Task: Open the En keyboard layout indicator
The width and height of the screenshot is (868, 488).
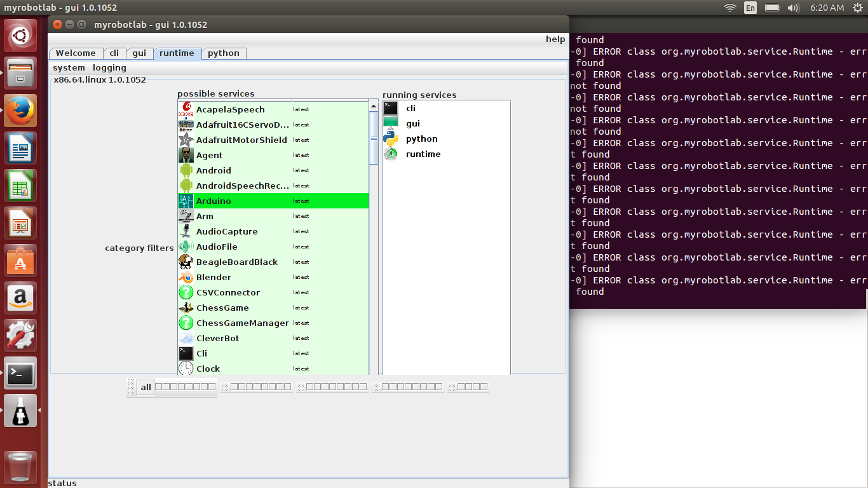Action: [x=750, y=8]
